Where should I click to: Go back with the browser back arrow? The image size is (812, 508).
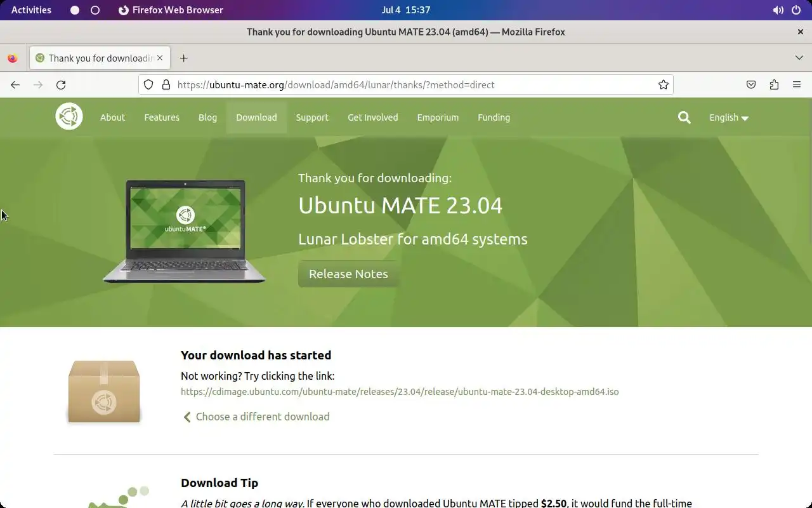[x=15, y=84]
